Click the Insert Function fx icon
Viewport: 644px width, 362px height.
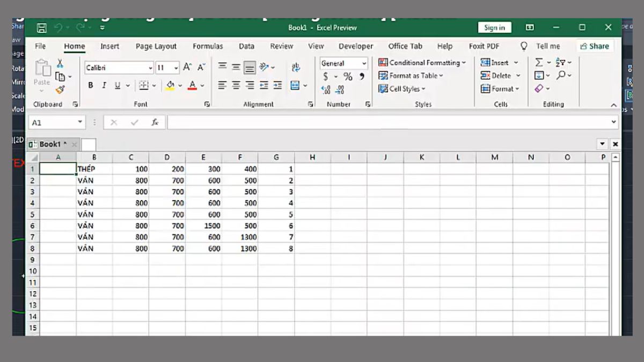156,122
